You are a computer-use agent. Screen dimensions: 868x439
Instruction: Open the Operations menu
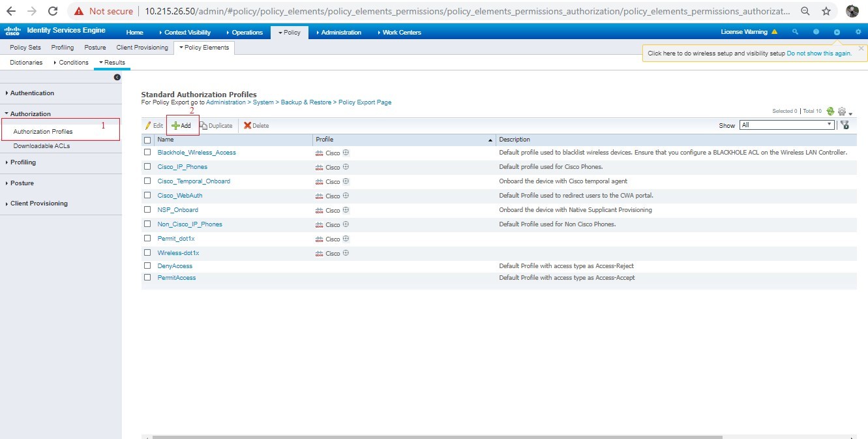(245, 32)
